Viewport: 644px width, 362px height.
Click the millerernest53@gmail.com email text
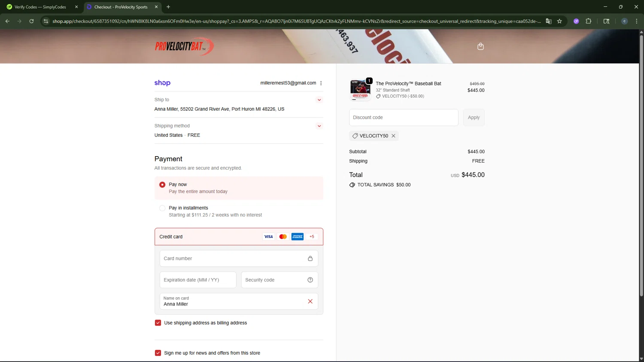click(x=288, y=83)
